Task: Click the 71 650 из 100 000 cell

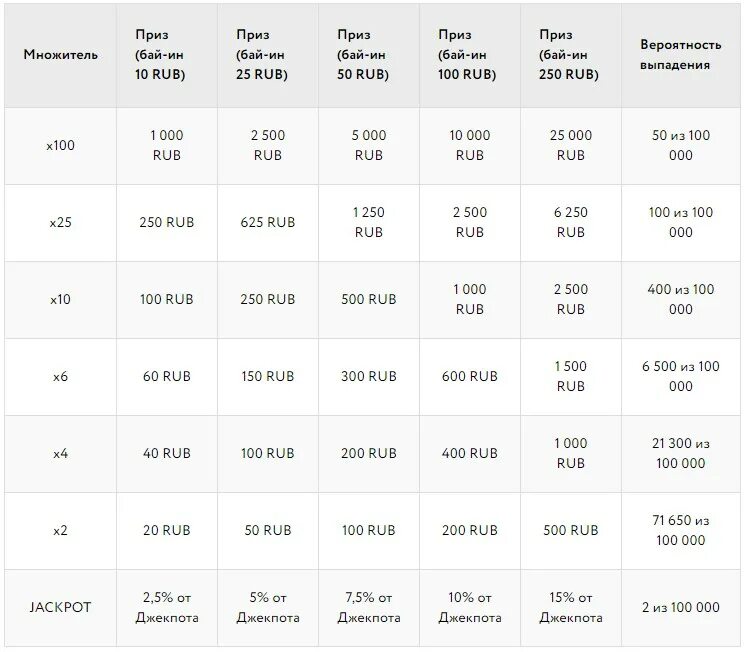Action: (681, 530)
